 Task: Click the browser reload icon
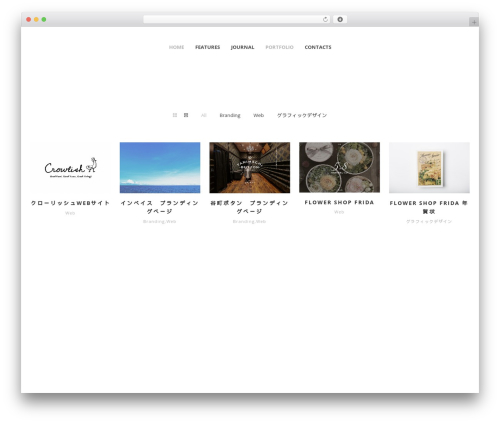pos(325,19)
